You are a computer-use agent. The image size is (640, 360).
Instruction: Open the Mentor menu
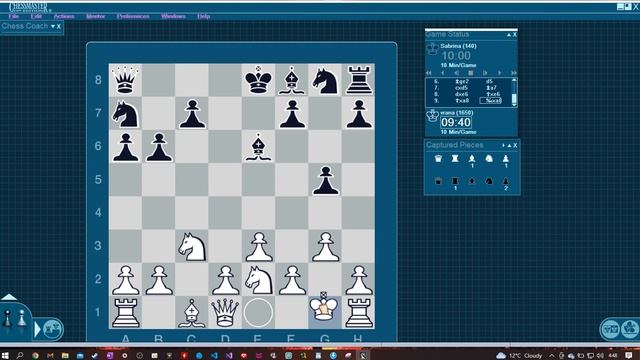pyautogui.click(x=96, y=16)
